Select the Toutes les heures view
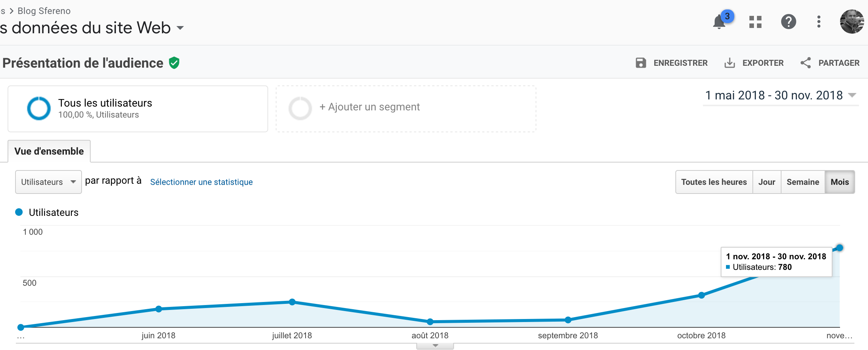 tap(714, 182)
